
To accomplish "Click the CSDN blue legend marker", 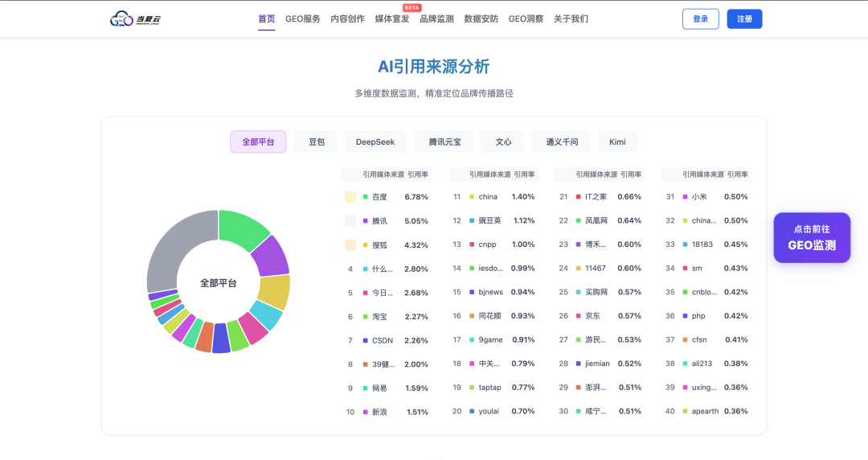I will [366, 340].
